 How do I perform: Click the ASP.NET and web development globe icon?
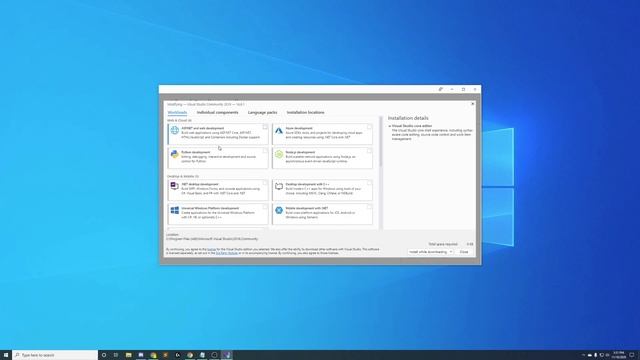tap(175, 130)
